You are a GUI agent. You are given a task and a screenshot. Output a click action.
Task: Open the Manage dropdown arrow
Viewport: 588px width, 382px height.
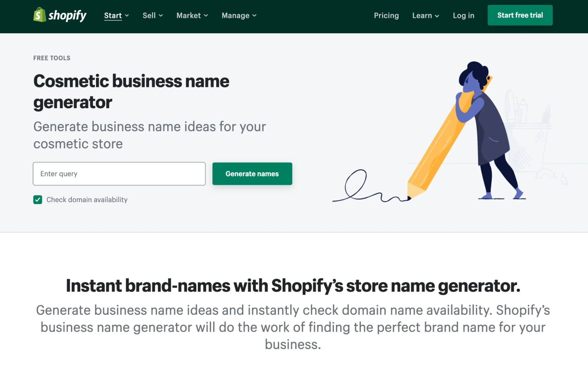(x=254, y=16)
